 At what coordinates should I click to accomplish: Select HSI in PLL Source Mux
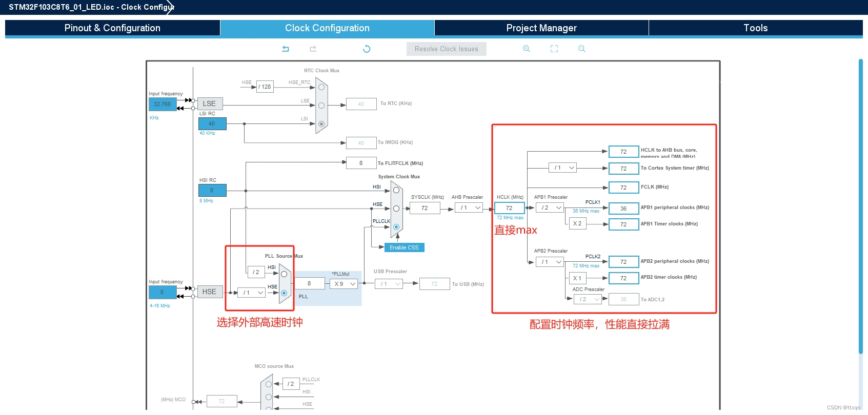pyautogui.click(x=284, y=274)
